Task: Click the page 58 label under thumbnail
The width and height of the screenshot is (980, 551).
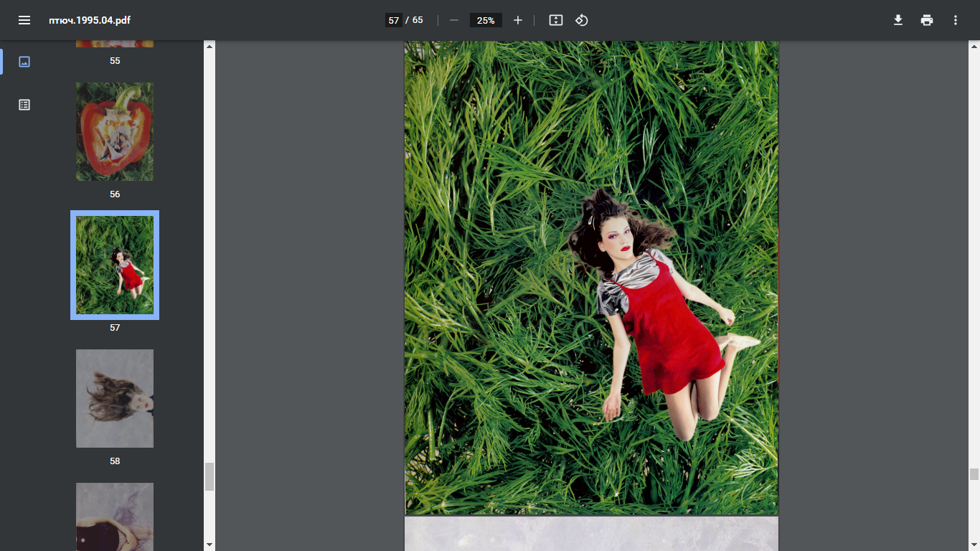Action: 115,461
